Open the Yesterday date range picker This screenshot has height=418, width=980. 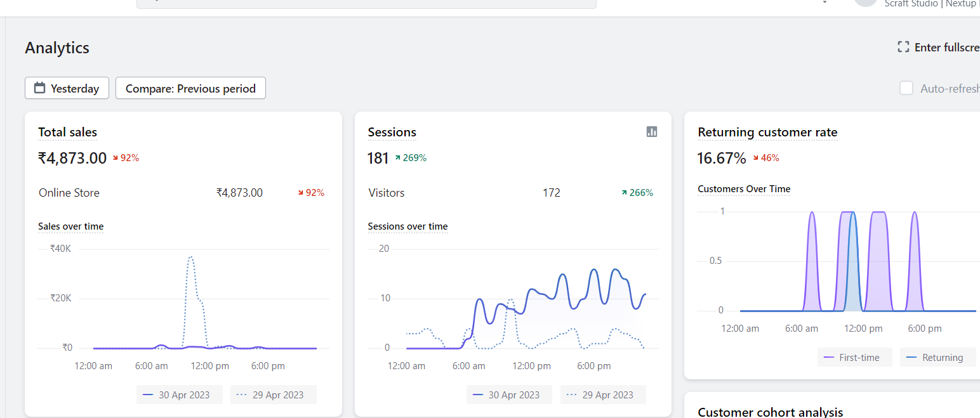pos(67,88)
